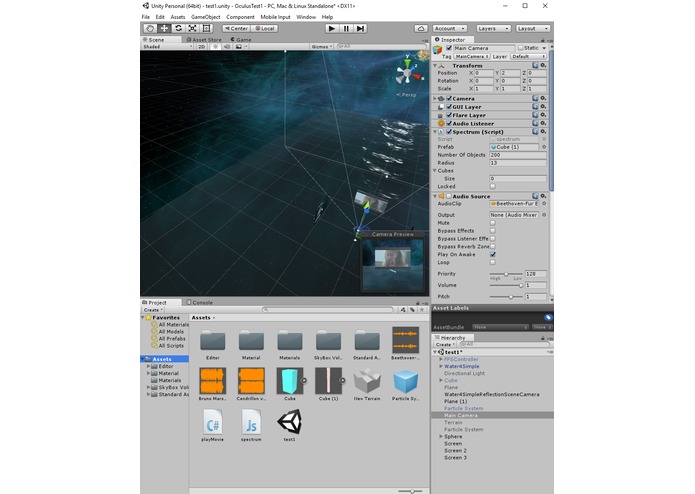The image size is (695, 494).
Task: Select the Move tool in toolbar
Action: point(164,28)
